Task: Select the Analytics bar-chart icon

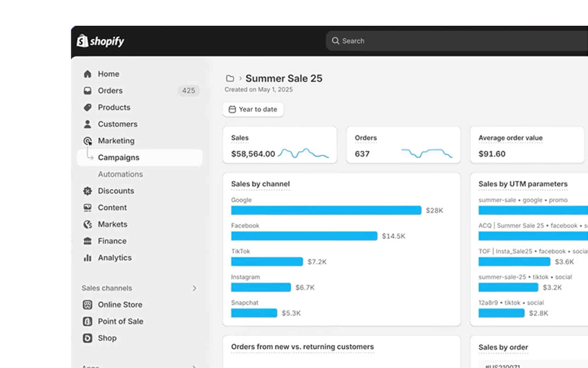Action: [x=87, y=258]
